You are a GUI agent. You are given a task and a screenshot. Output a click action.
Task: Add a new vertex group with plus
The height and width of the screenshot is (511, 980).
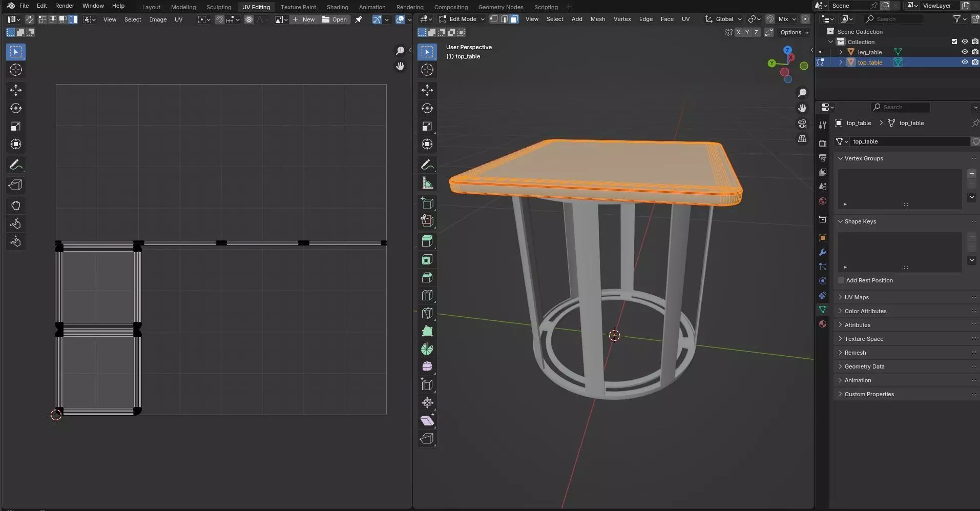click(x=972, y=174)
